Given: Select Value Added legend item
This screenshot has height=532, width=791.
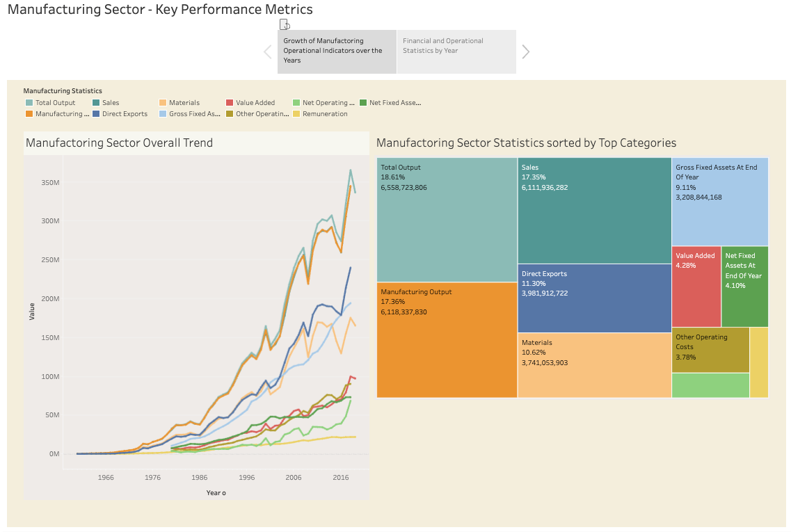Looking at the screenshot, I should pyautogui.click(x=255, y=103).
